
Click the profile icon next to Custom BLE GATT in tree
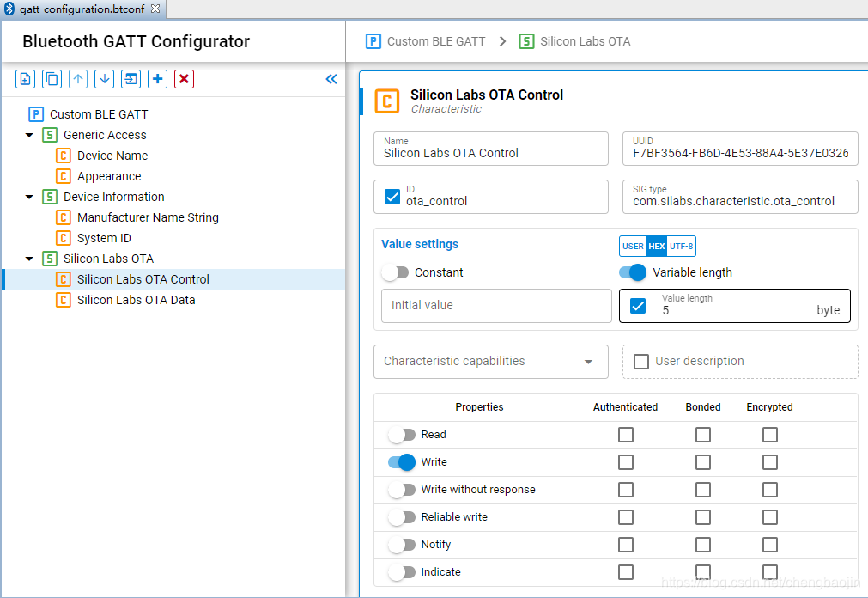36,114
